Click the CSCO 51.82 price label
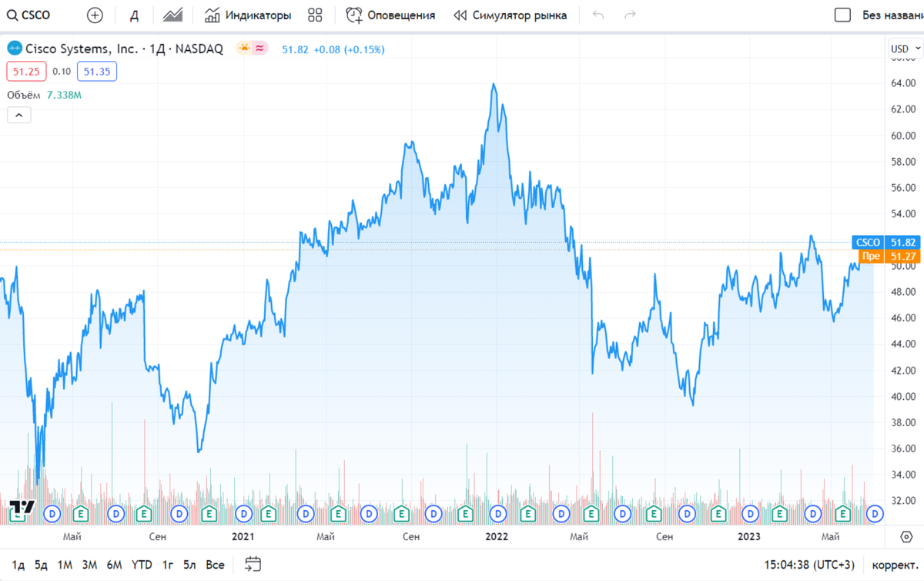924x581 pixels. tap(888, 242)
